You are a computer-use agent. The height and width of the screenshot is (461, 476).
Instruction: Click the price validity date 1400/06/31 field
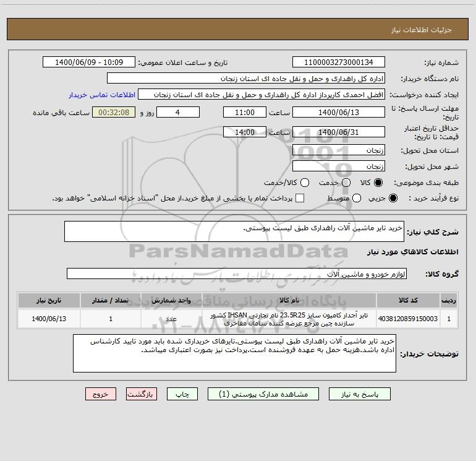(x=339, y=132)
